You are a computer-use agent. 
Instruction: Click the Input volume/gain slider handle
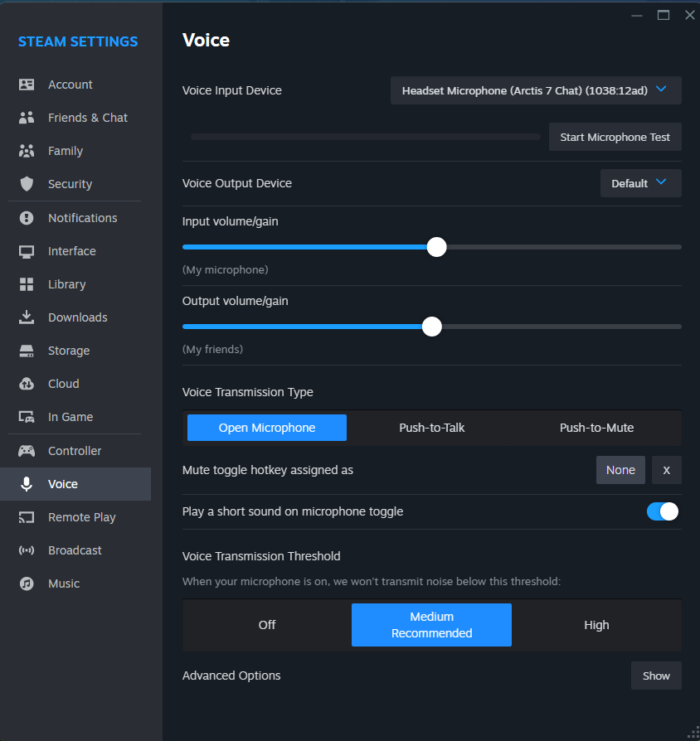coord(436,247)
